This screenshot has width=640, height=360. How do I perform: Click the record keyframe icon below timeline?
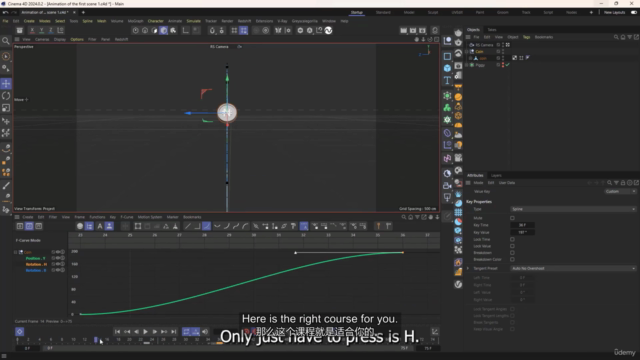pos(20,332)
